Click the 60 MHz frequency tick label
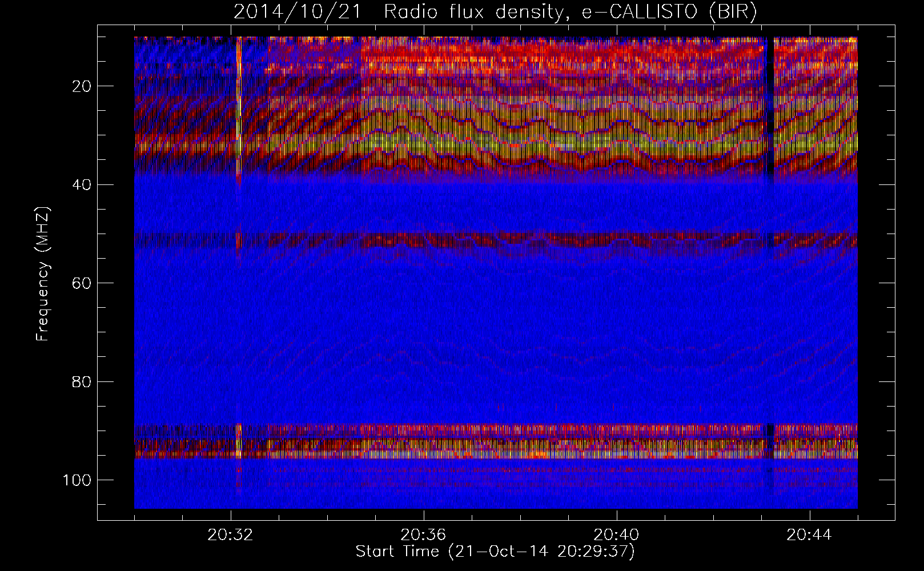The height and width of the screenshot is (571, 924). pos(82,283)
